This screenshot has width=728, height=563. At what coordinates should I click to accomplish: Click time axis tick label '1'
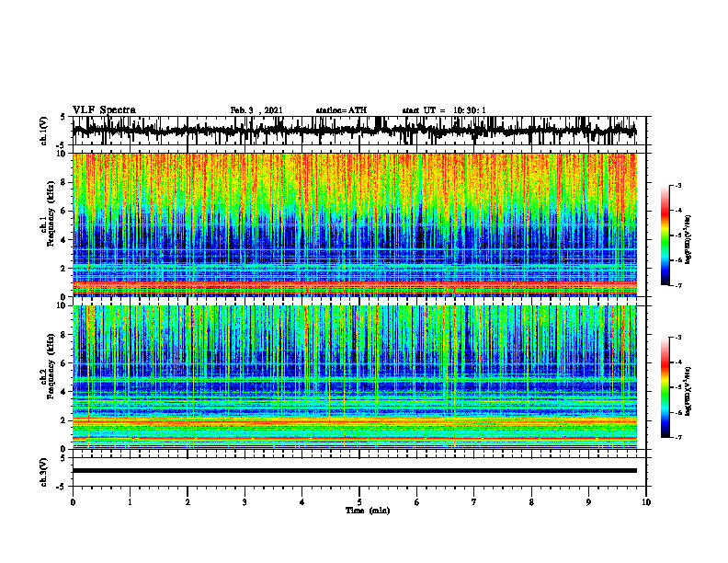point(130,502)
